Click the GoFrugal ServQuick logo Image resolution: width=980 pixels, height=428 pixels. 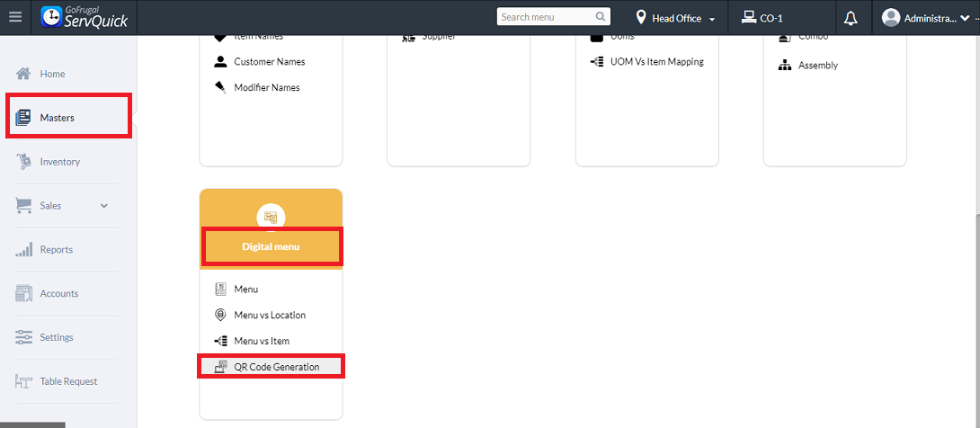coord(85,17)
